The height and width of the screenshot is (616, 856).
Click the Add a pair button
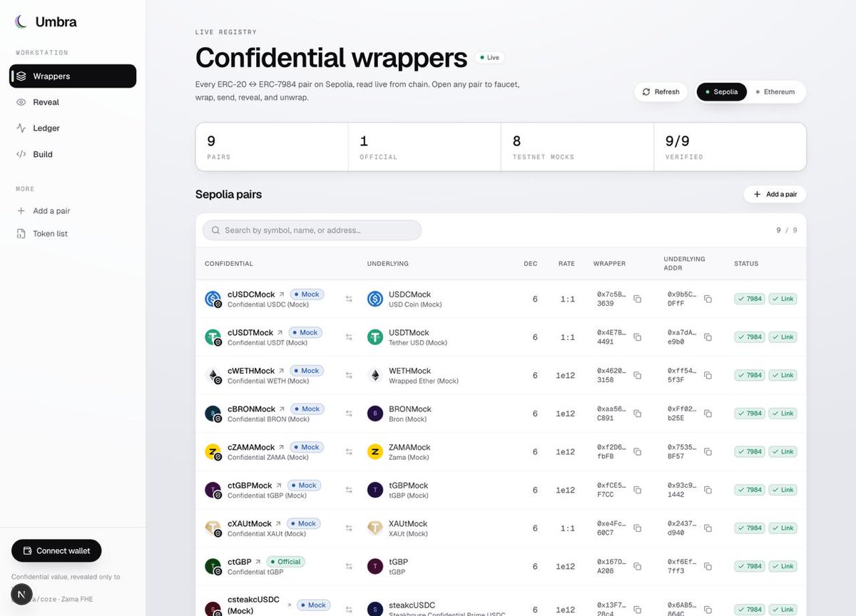pos(775,194)
